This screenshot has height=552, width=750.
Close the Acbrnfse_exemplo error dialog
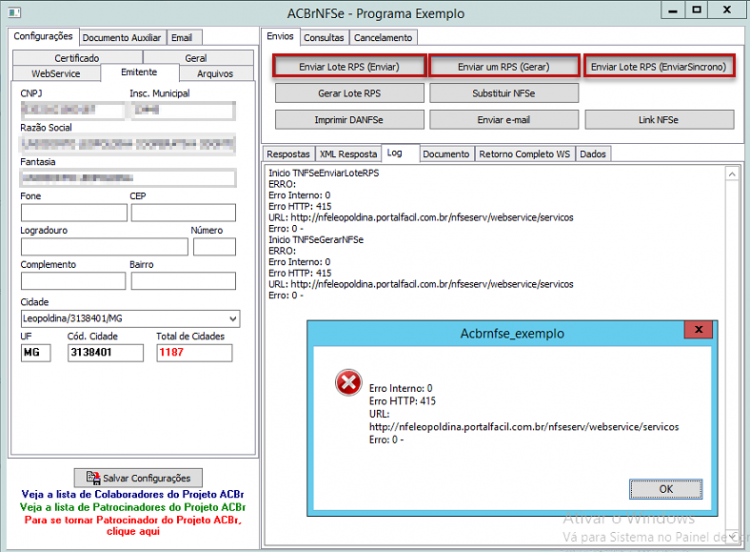[698, 330]
